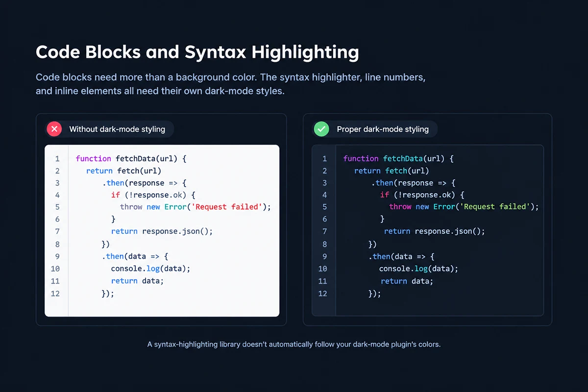Screen dimensions: 588x392
Task: Click line number 1 in the dark code block
Action: tap(324, 159)
